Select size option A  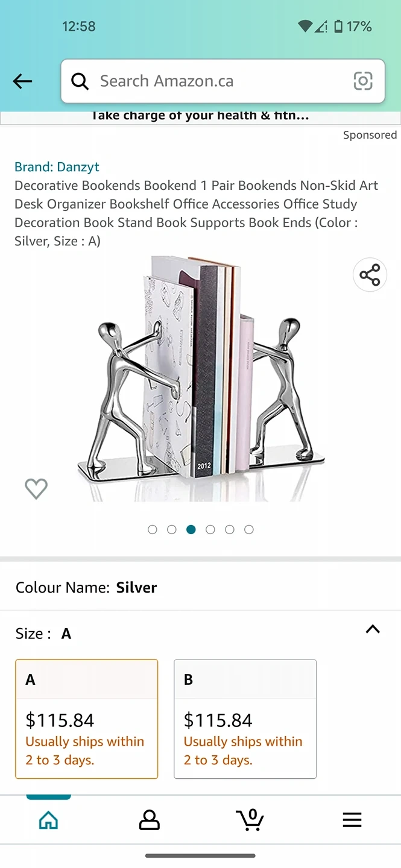pyautogui.click(x=87, y=719)
